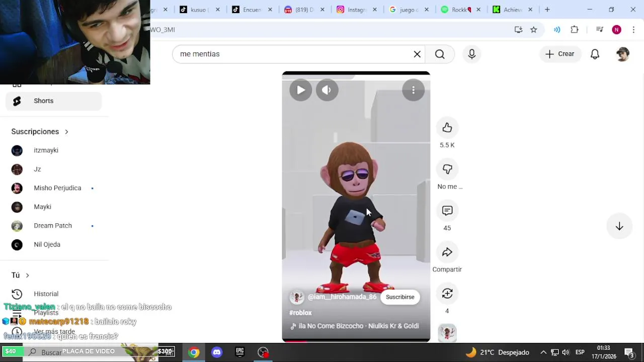
Task: Open Misho Perjudica channel
Action: click(54, 188)
